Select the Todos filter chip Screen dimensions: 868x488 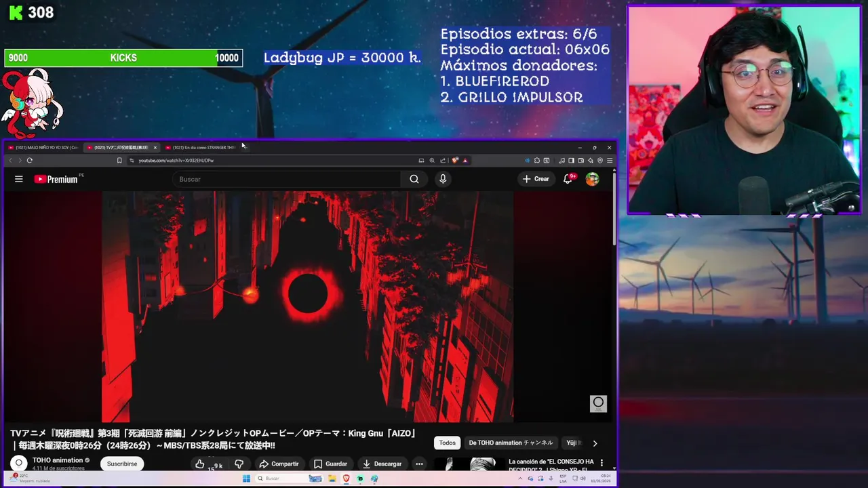448,443
